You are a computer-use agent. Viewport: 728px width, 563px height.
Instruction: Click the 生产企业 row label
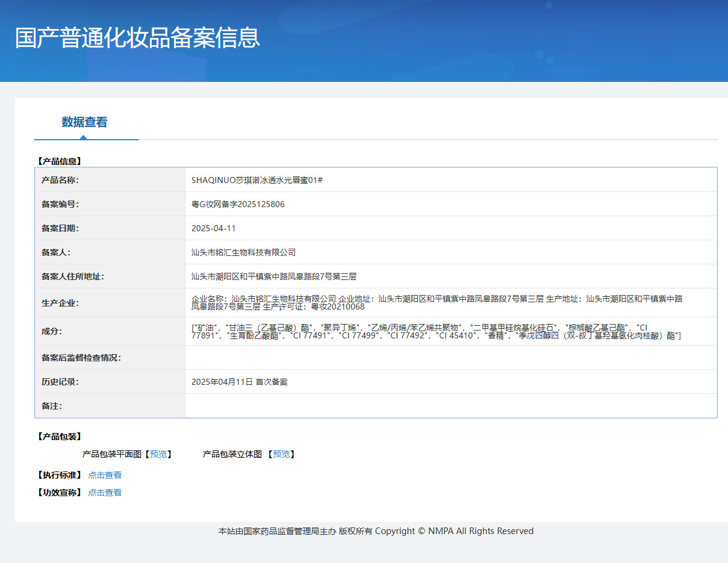[60, 302]
